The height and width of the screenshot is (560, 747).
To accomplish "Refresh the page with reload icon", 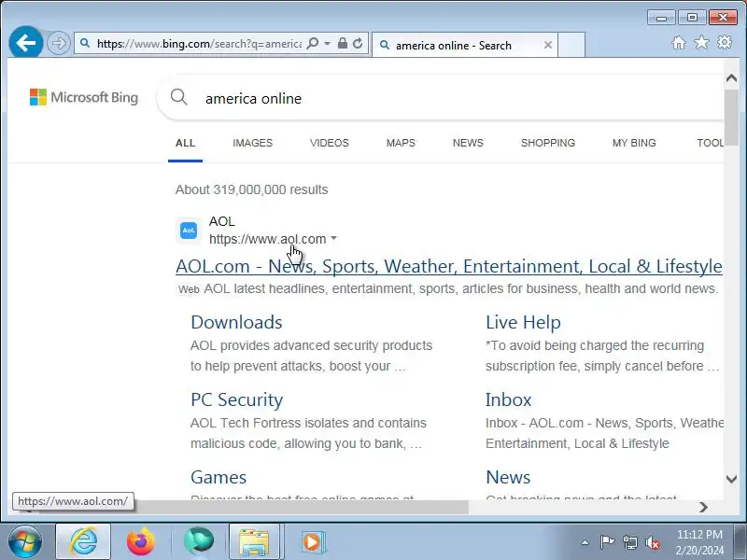I will click(358, 43).
